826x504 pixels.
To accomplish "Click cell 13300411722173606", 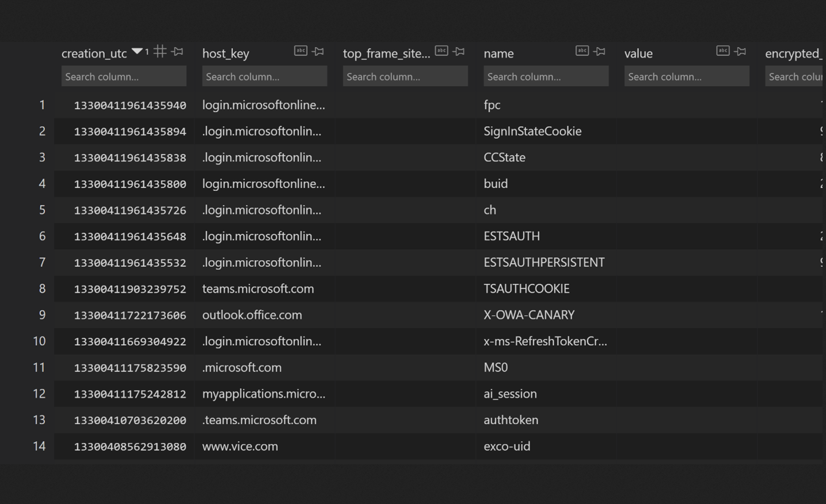I will tap(130, 315).
